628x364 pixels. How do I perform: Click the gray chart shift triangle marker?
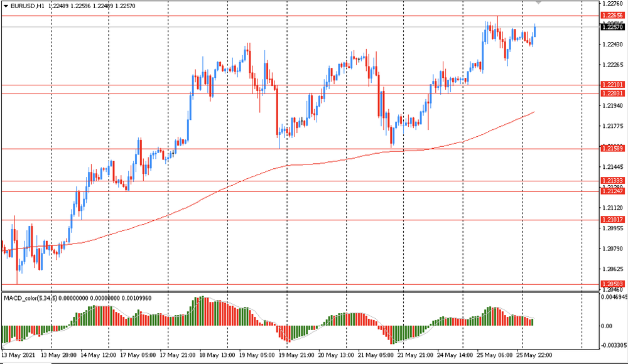point(539,3)
